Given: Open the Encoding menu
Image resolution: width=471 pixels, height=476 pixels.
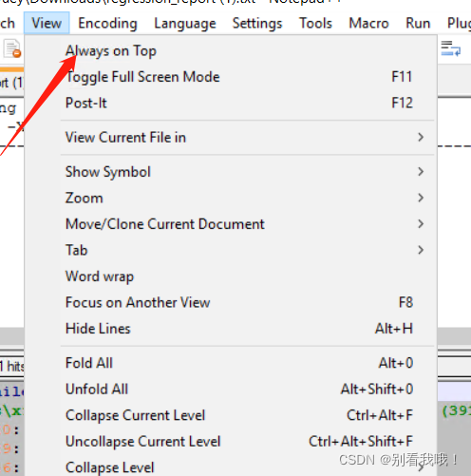Looking at the screenshot, I should pos(107,23).
